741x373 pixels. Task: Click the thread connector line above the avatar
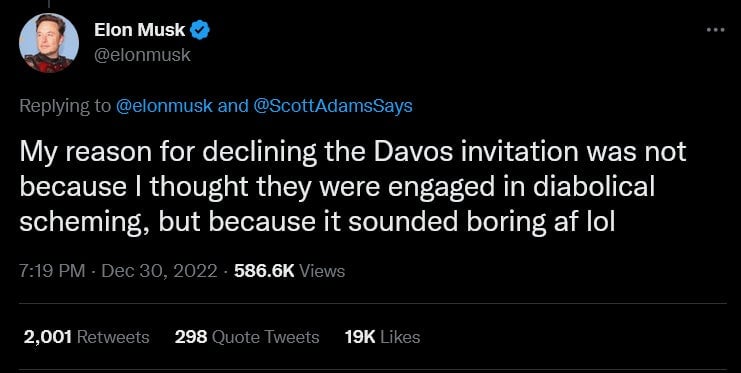pos(48,4)
